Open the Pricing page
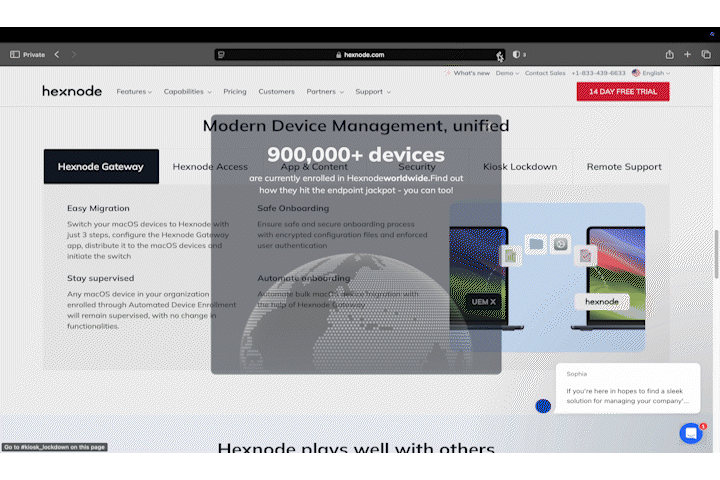 (x=235, y=92)
